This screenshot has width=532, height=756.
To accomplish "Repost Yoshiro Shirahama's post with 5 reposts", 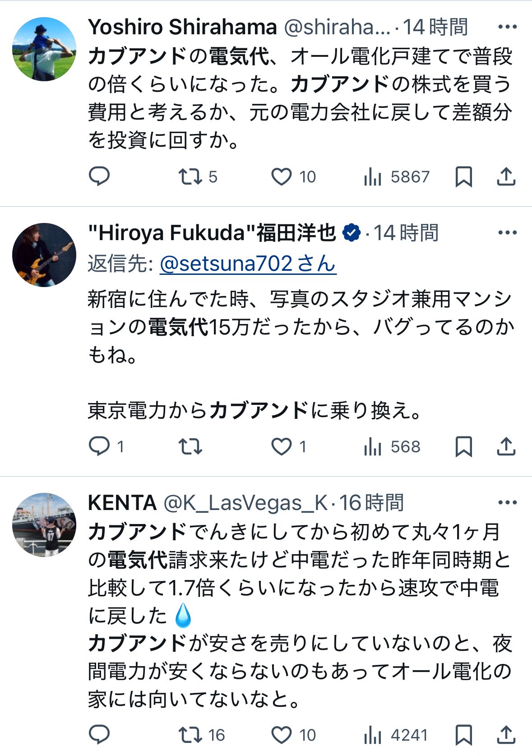I will point(198,176).
